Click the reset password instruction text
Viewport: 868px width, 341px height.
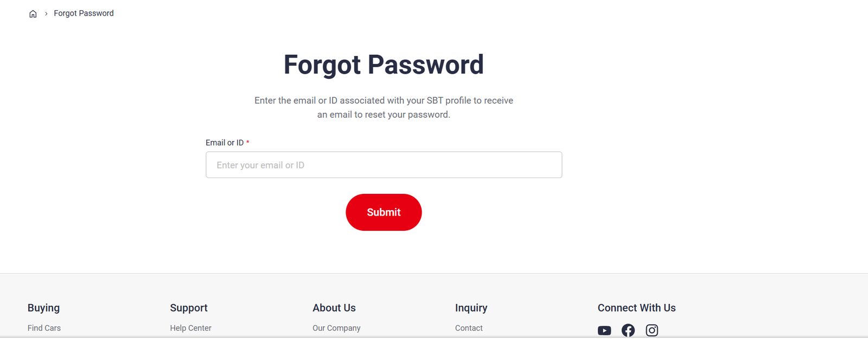coord(384,108)
